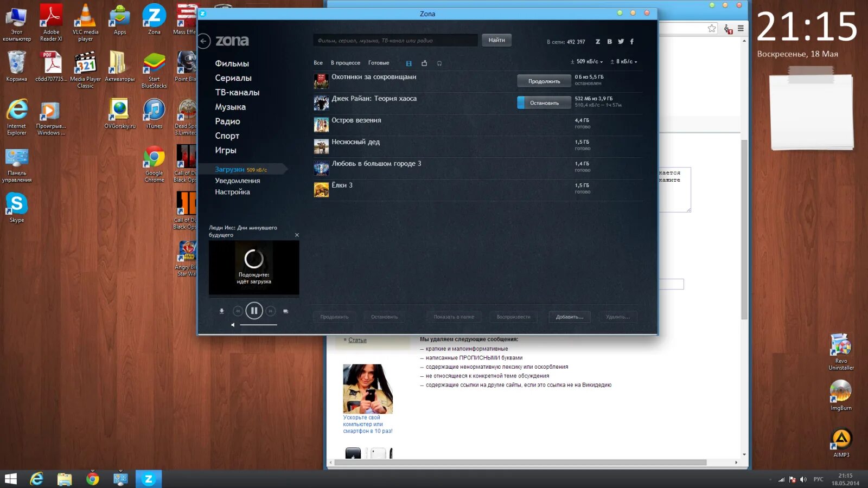Select the Revo Uninstaller desktop icon
Screen dimensions: 868x488
pyautogui.click(x=841, y=352)
